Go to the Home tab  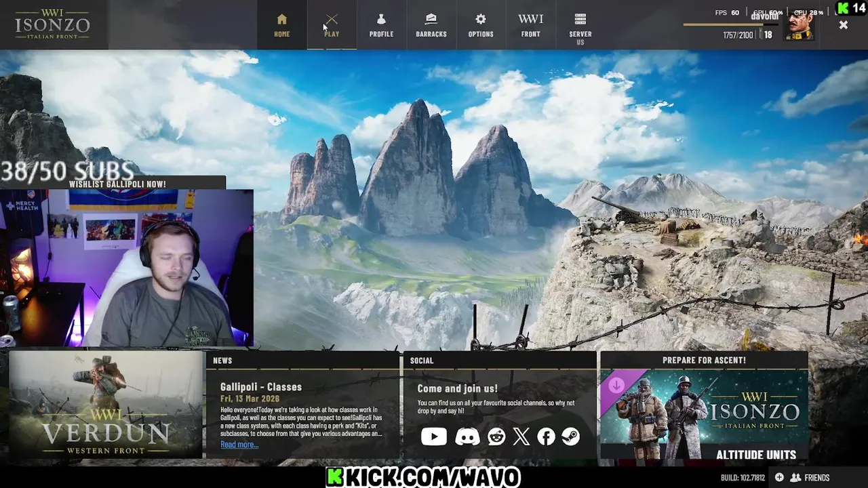(x=282, y=25)
